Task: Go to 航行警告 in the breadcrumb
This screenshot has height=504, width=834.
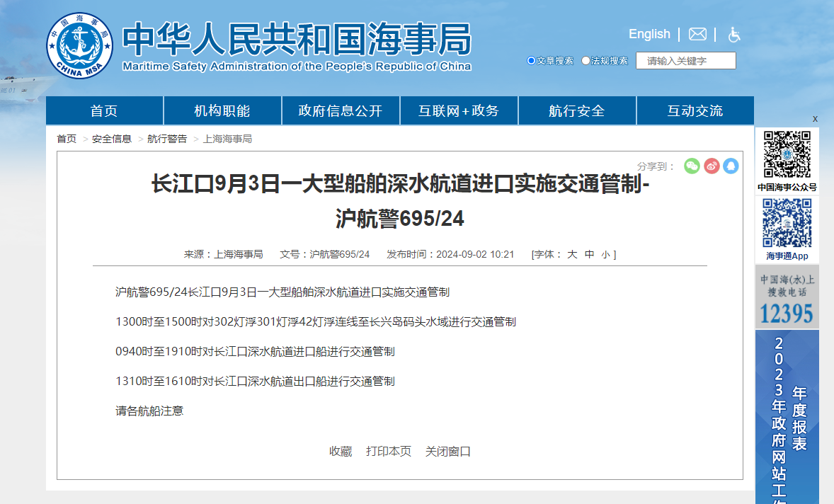Action: (167, 139)
